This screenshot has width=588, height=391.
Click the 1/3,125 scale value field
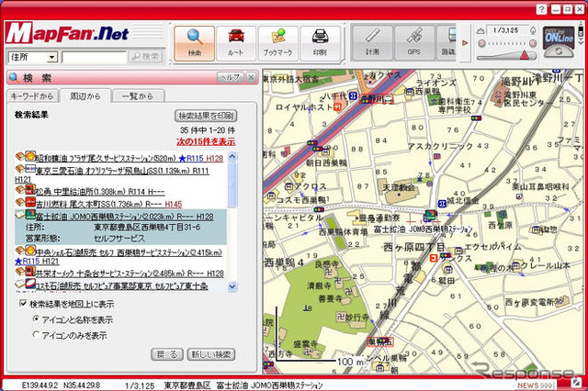pyautogui.click(x=506, y=30)
